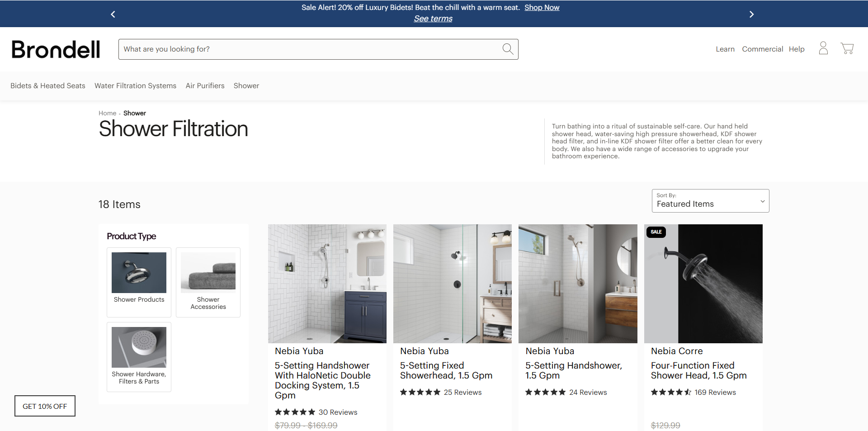Show previous announcement banner slide
Viewport: 868px width, 431px height.
(x=113, y=14)
